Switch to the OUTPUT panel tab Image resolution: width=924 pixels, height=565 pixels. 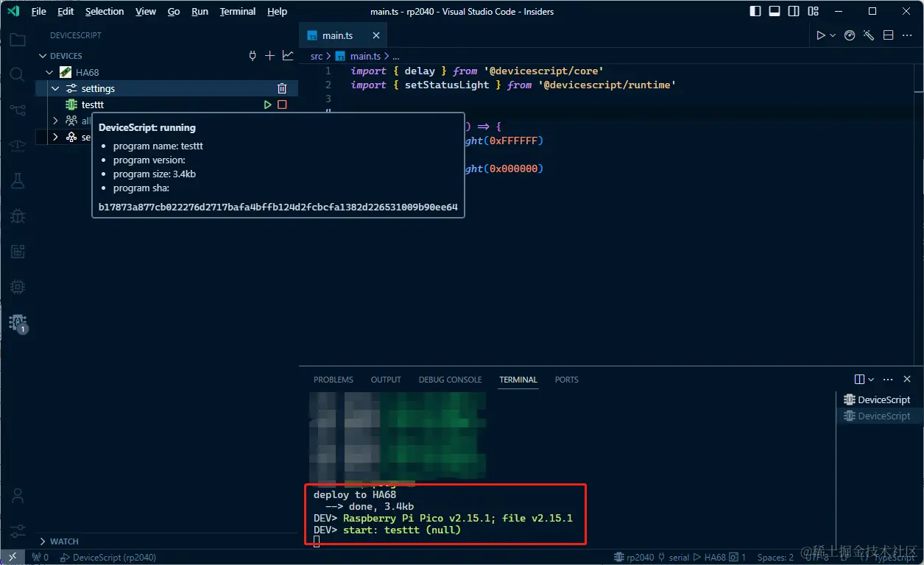click(386, 380)
